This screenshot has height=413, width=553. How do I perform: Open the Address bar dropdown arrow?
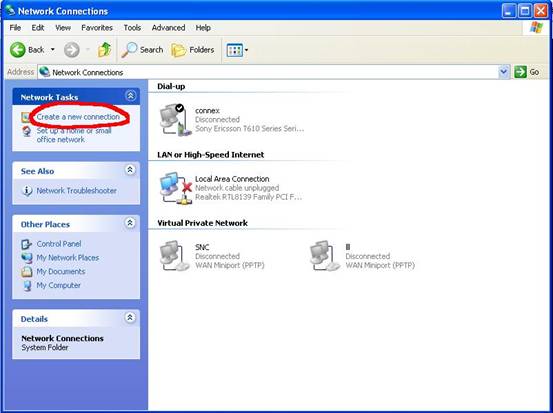point(504,72)
